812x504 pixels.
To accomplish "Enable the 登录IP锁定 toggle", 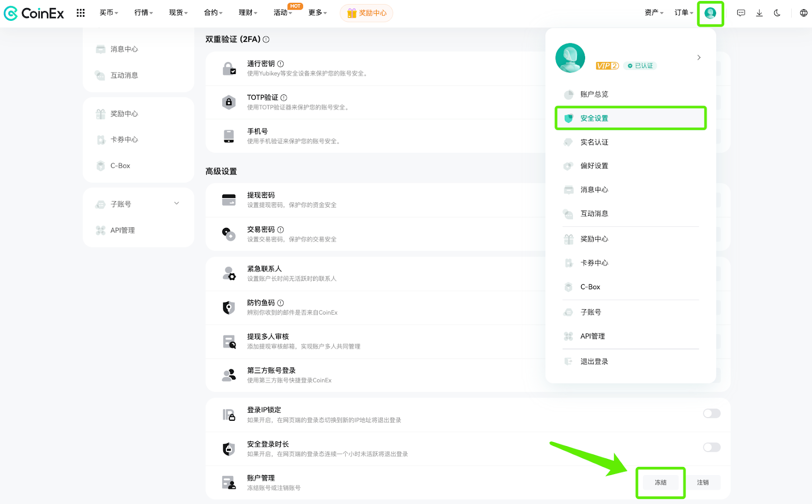I will tap(712, 413).
